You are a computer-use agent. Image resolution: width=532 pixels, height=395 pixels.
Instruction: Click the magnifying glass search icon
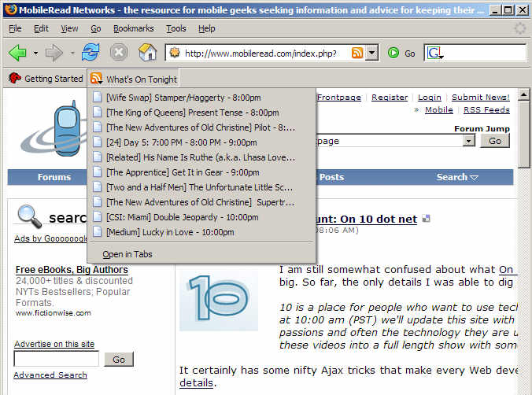(30, 216)
